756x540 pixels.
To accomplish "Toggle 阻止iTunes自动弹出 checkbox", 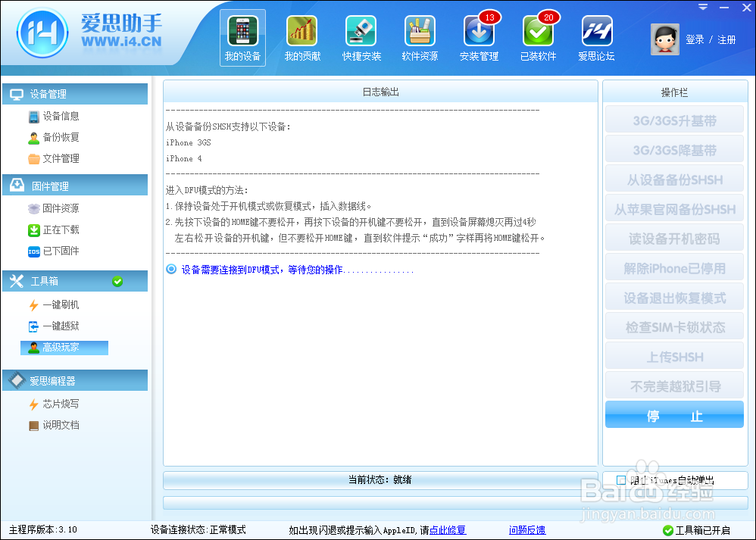I will tap(621, 480).
